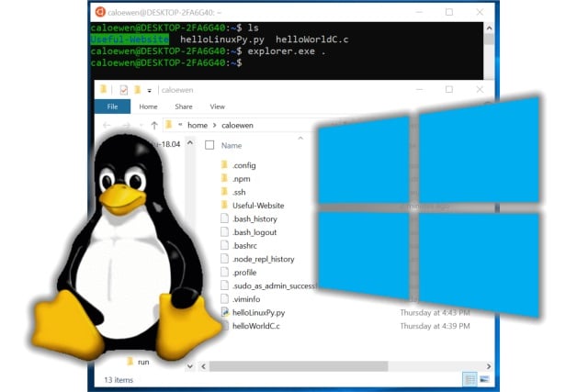Open the Customize Quick Access Toolbar dropdown

[x=150, y=91]
